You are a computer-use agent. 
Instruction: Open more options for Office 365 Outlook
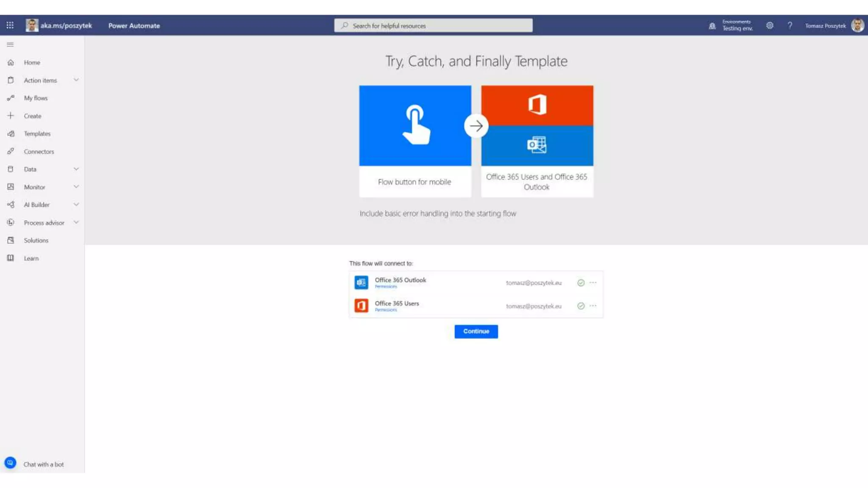[593, 283]
